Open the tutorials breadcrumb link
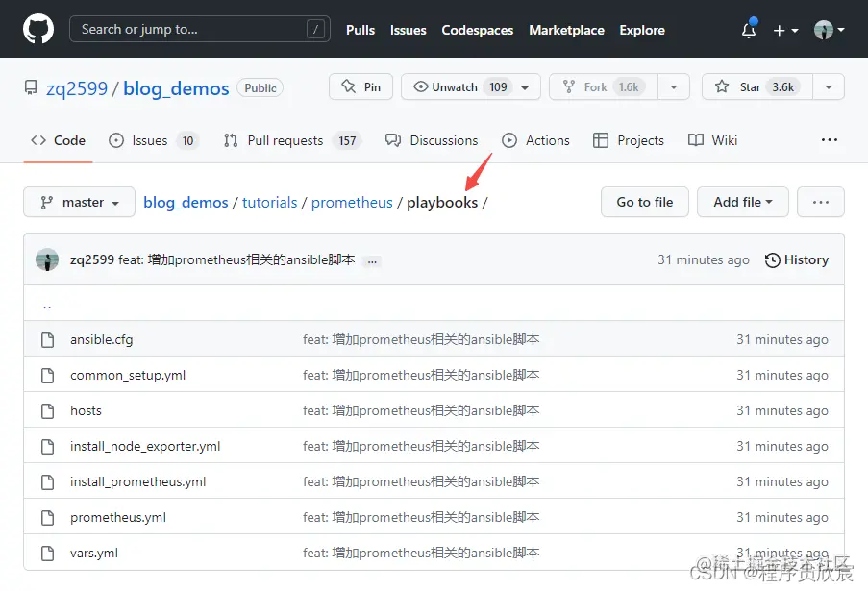This screenshot has height=591, width=868. (269, 203)
